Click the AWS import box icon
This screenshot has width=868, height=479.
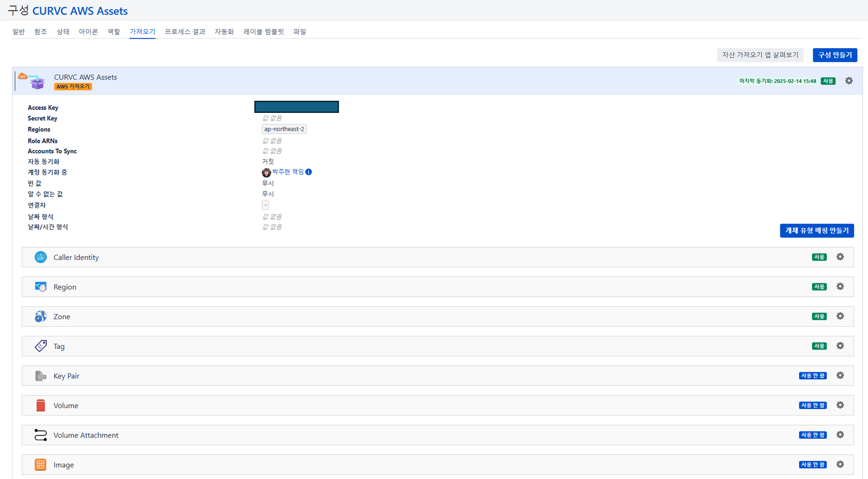coord(32,81)
